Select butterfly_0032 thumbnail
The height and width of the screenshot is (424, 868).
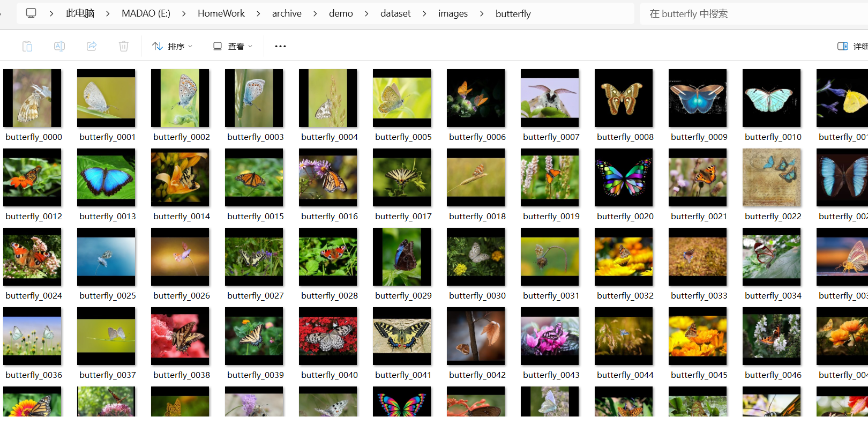(x=624, y=257)
